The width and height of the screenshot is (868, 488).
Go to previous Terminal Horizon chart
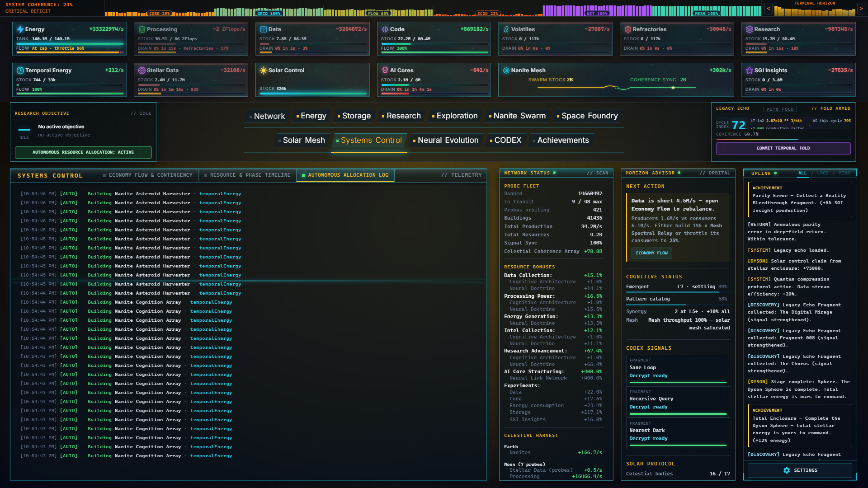[x=768, y=9]
